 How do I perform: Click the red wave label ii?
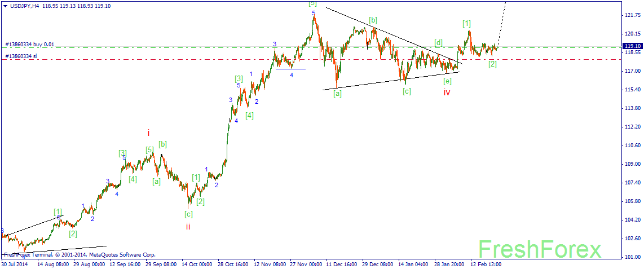pyautogui.click(x=188, y=226)
